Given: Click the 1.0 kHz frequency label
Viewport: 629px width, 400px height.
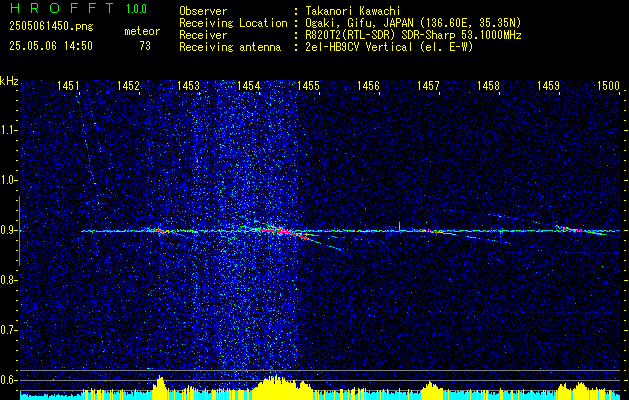Looking at the screenshot, I should [x=9, y=180].
